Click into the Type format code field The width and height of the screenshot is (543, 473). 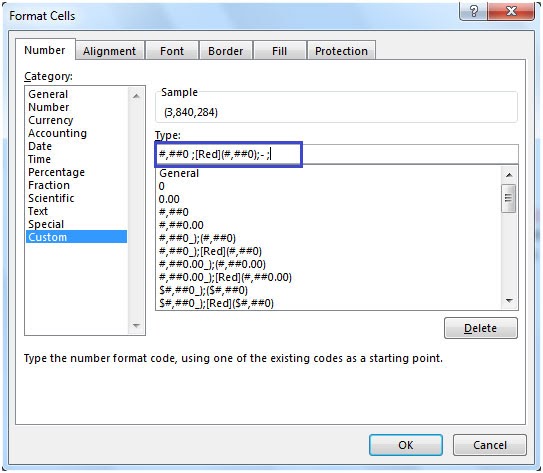click(x=337, y=154)
